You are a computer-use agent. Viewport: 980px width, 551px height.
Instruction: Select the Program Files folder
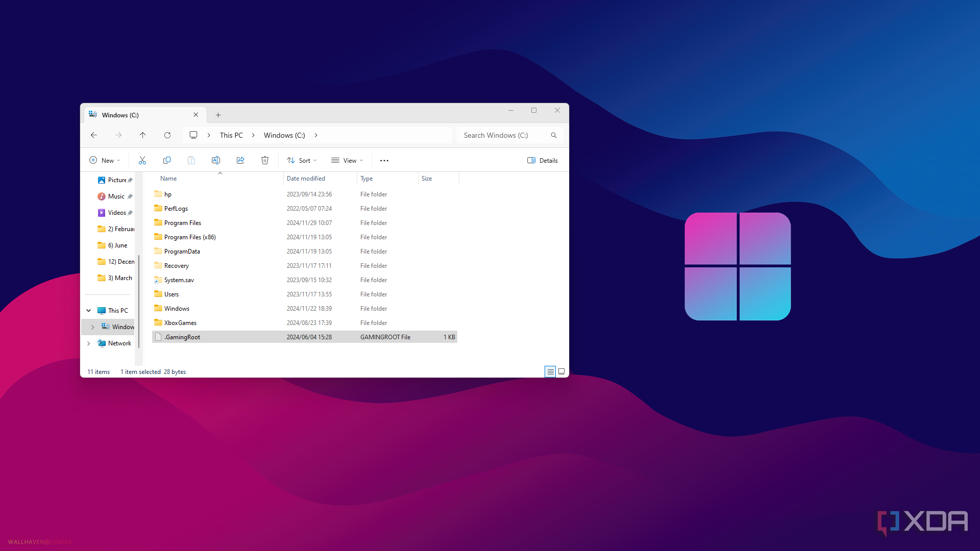point(305,223)
